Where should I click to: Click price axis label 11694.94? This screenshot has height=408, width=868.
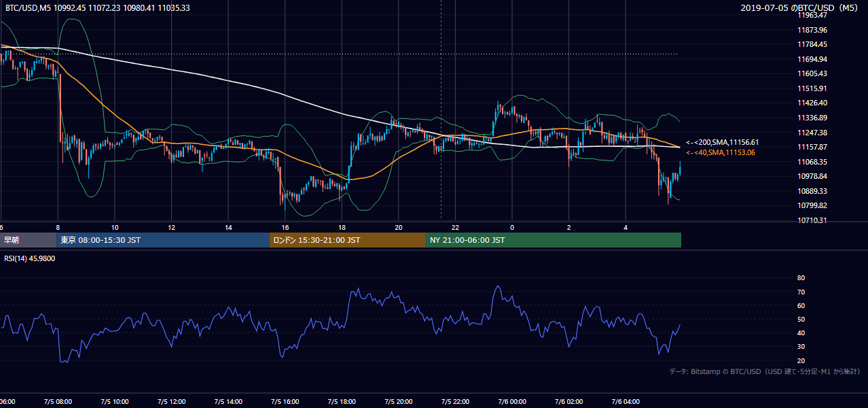(812, 59)
